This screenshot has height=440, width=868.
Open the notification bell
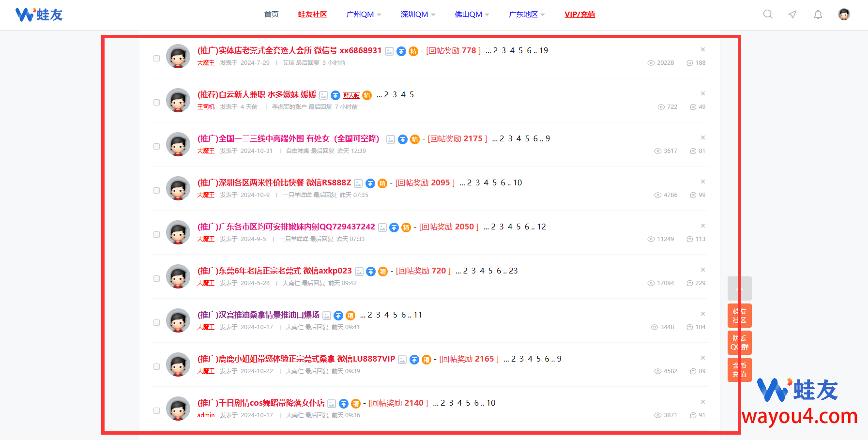tap(818, 15)
